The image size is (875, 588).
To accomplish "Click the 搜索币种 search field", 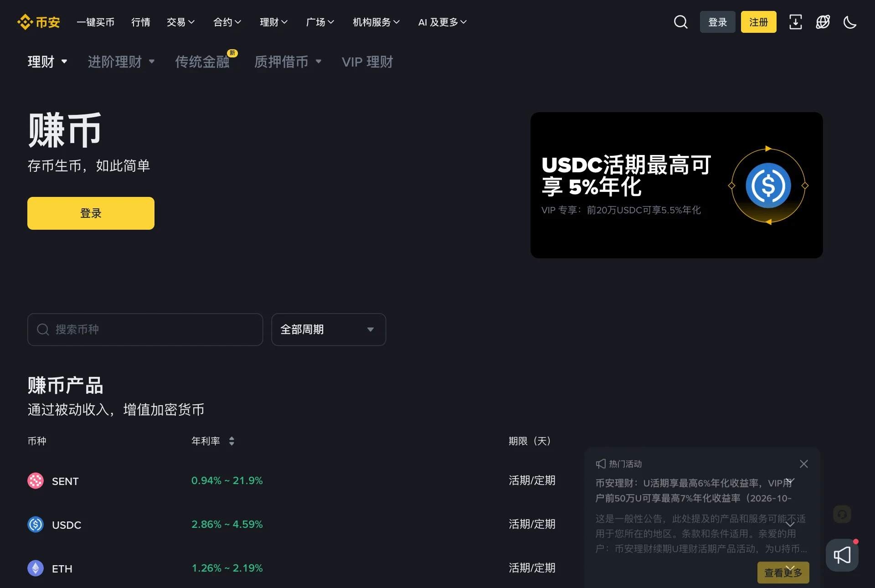I will tap(145, 330).
